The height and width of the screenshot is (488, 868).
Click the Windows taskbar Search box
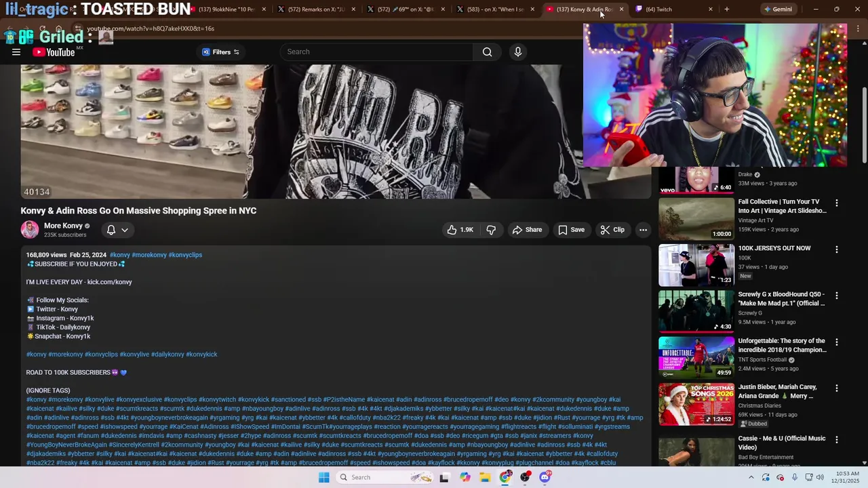pos(385,477)
